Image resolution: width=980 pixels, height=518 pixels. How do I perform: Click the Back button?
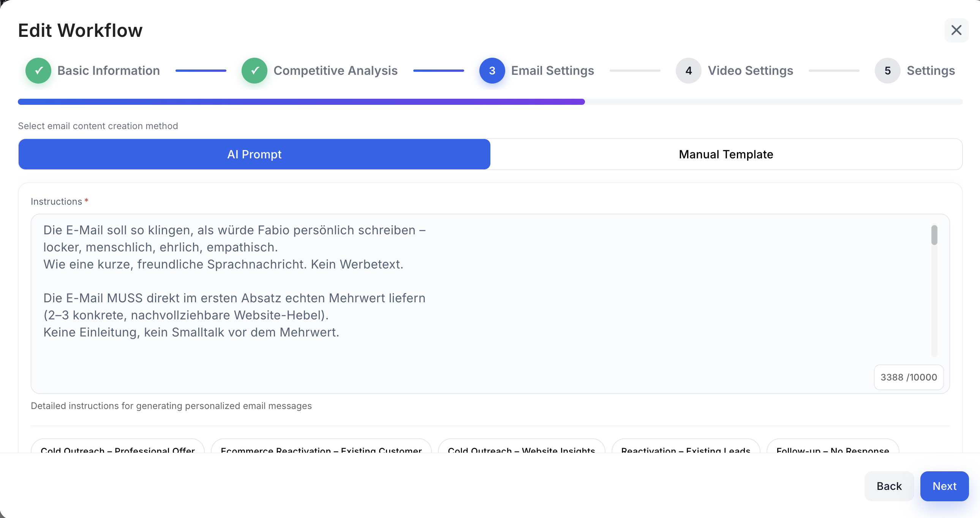pyautogui.click(x=889, y=486)
